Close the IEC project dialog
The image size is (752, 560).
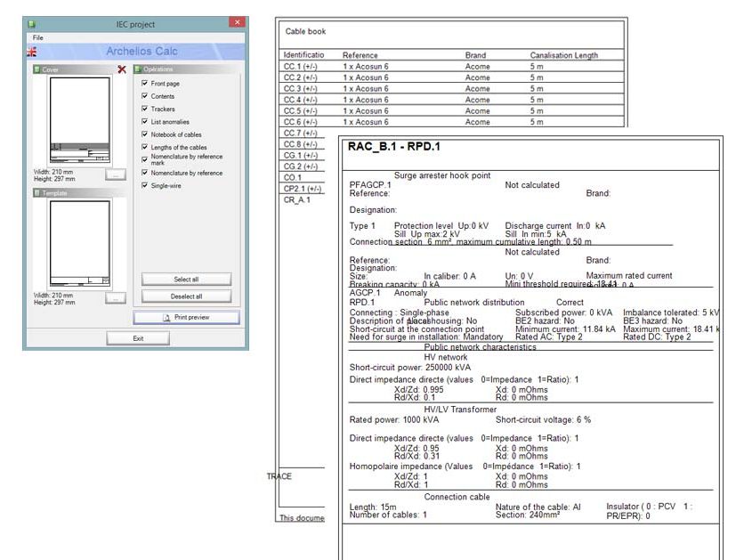tap(237, 22)
